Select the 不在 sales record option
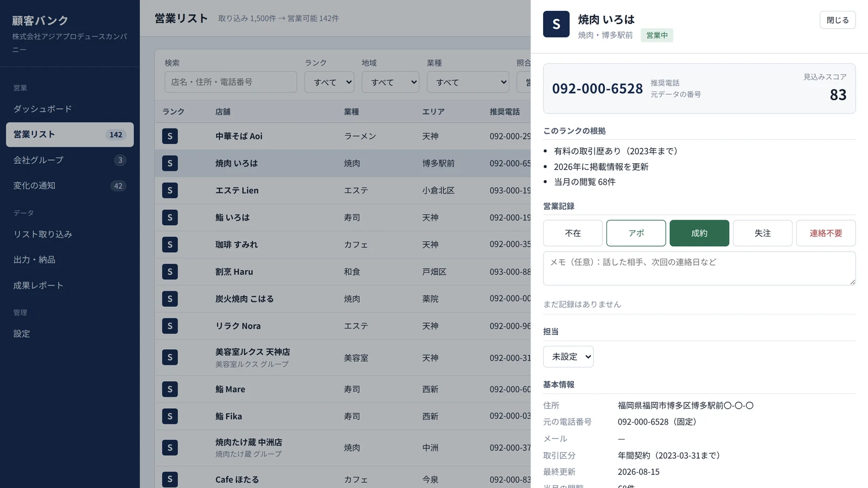The height and width of the screenshot is (488, 868). 573,233
